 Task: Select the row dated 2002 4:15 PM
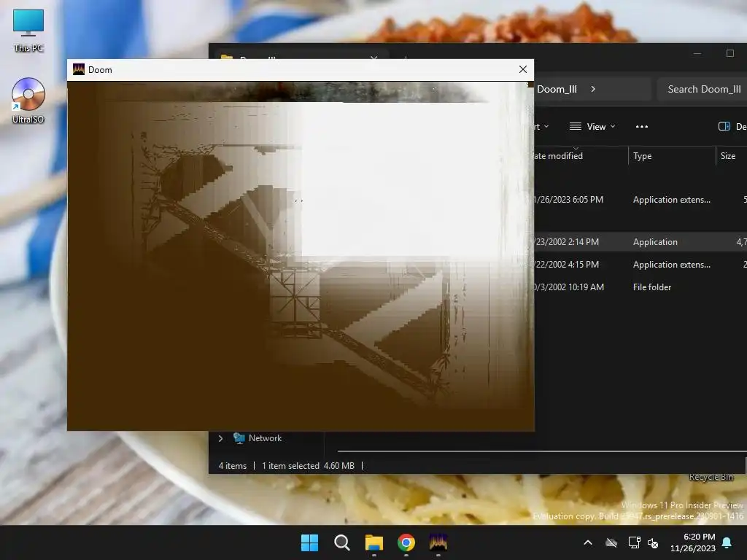(x=640, y=264)
